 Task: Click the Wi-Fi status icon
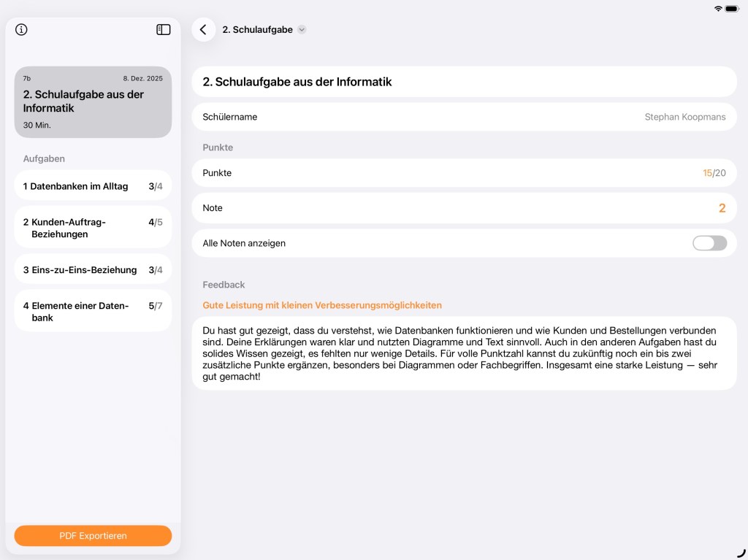pos(718,8)
